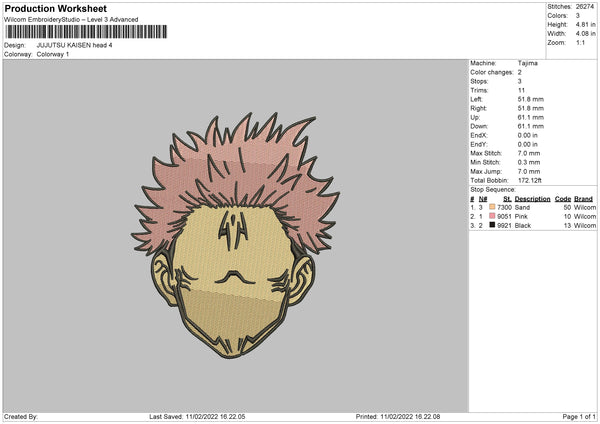The width and height of the screenshot is (600, 424).
Task: Click the 'Code' column header
Action: point(563,199)
